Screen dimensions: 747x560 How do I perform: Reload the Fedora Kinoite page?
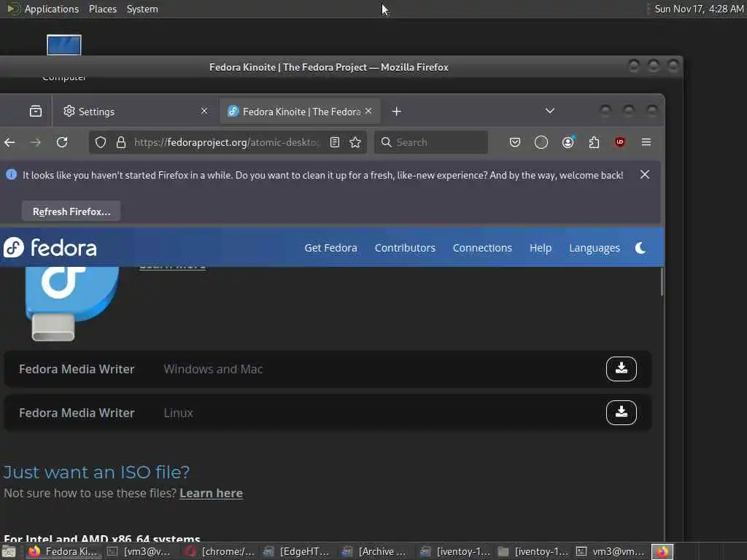coord(62,142)
